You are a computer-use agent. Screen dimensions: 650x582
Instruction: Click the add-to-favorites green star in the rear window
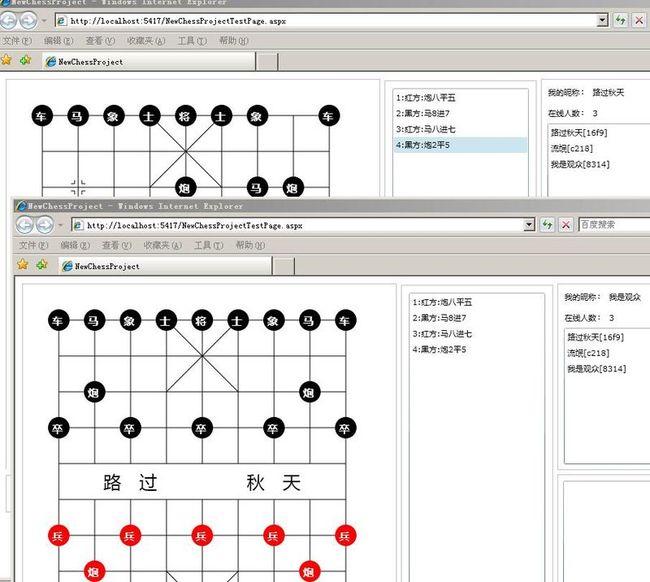pos(26,60)
